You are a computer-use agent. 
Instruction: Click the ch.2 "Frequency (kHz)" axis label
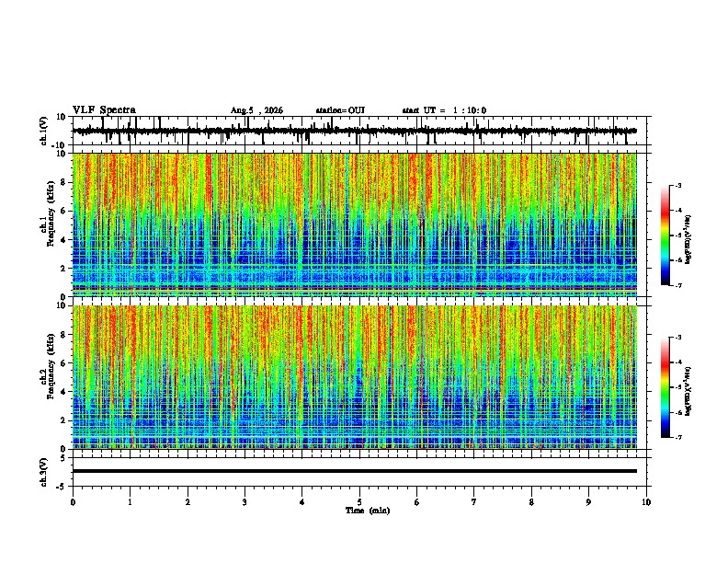coord(51,366)
